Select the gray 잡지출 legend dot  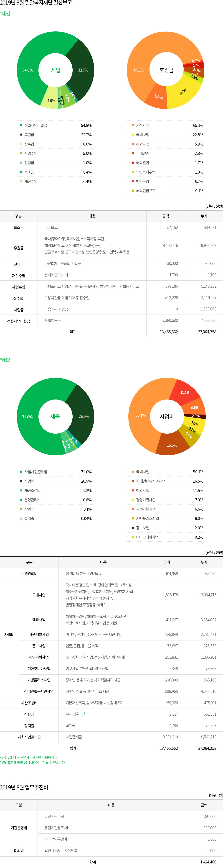tap(21, 519)
